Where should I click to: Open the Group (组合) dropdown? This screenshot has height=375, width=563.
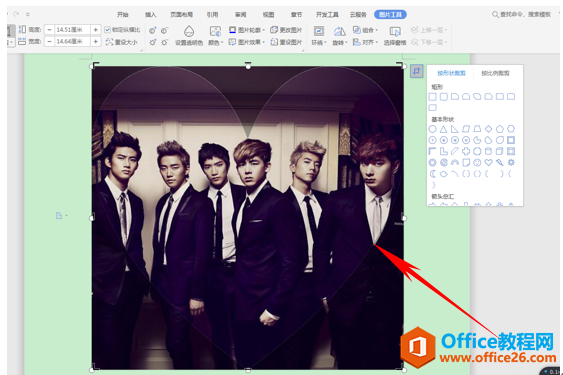click(x=365, y=30)
